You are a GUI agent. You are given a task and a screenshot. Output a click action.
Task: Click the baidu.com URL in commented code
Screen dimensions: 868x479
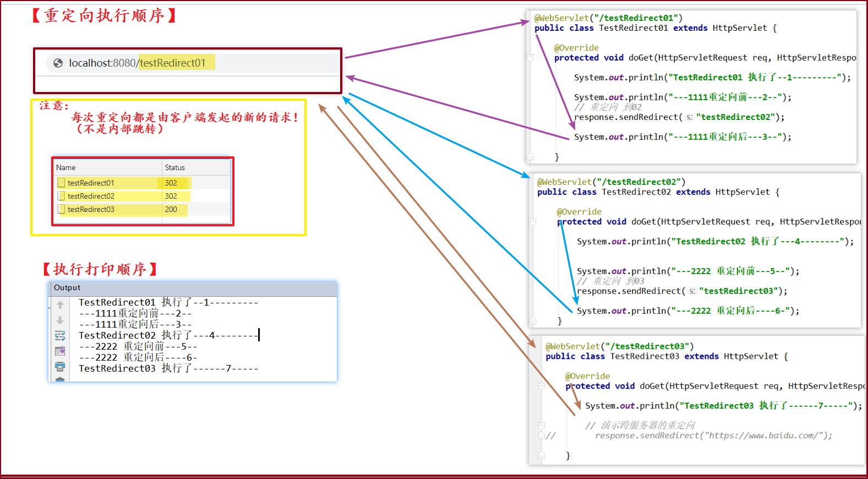(x=766, y=436)
